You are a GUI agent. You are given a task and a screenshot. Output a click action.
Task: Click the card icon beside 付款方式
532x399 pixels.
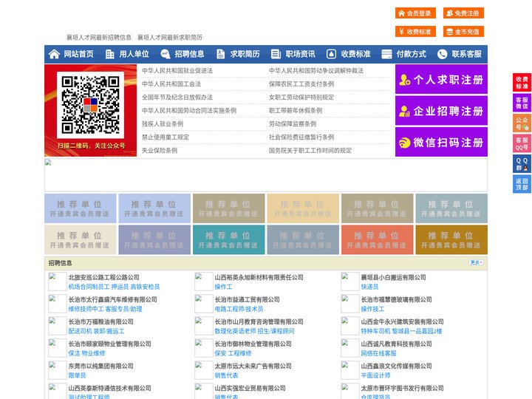click(386, 54)
